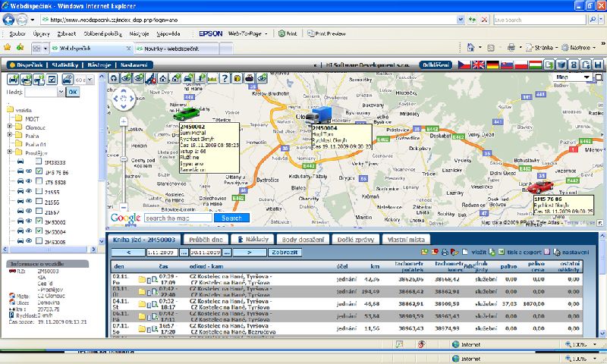Select the Czech flag language
The height and width of the screenshot is (364, 607).
coord(464,64)
